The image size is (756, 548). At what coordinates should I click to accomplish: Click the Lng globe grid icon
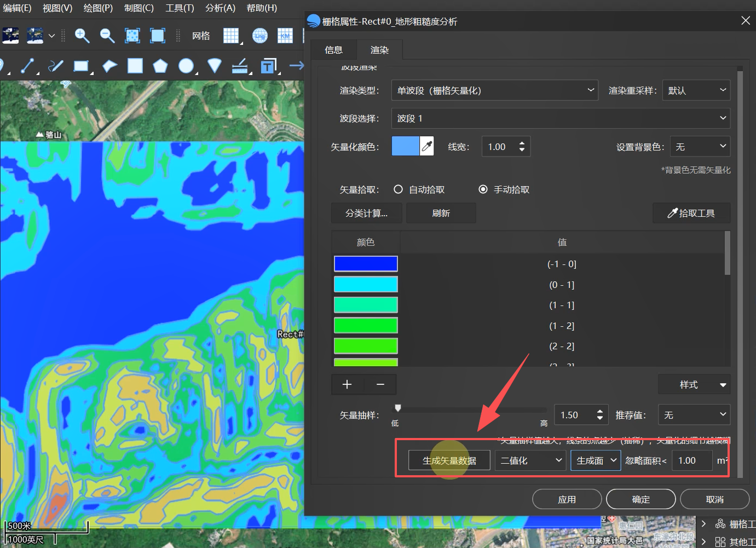(x=260, y=36)
